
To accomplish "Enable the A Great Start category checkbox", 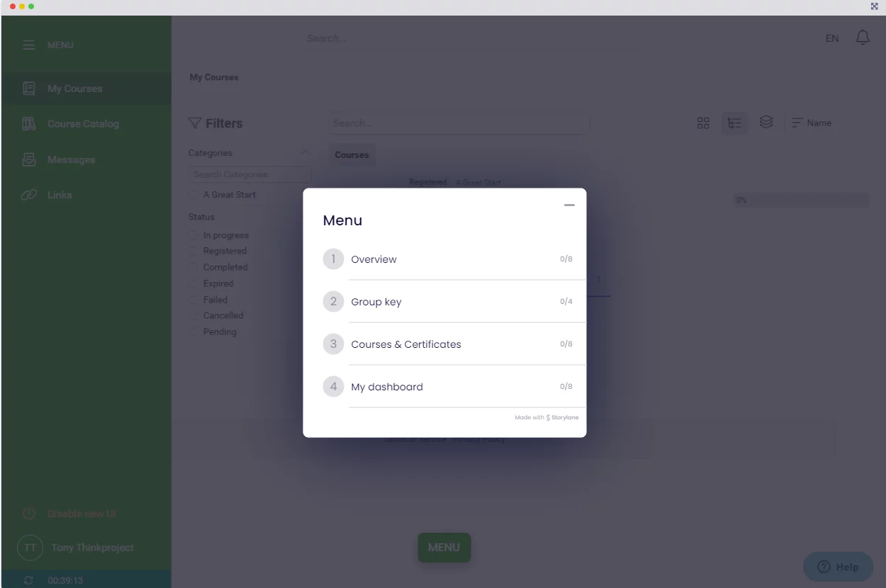I will coord(194,195).
